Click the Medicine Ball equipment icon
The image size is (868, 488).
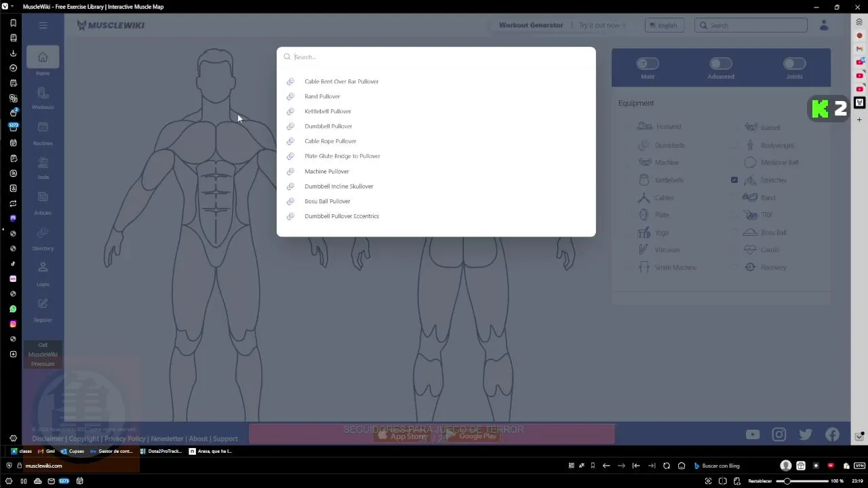tap(750, 163)
